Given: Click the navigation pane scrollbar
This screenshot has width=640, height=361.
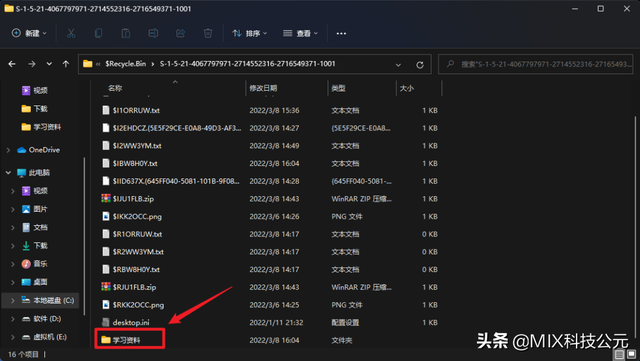Looking at the screenshot, I should (84, 237).
